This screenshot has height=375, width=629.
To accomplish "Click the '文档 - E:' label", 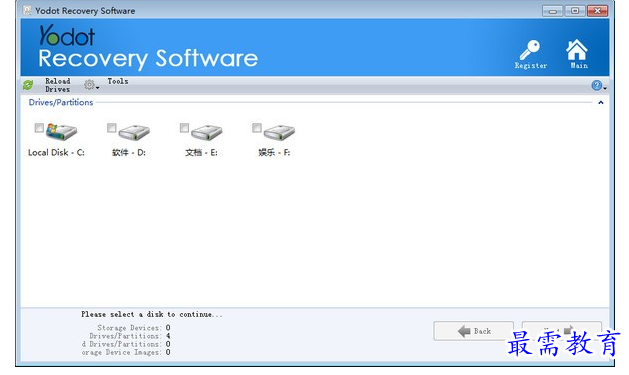I will (201, 152).
